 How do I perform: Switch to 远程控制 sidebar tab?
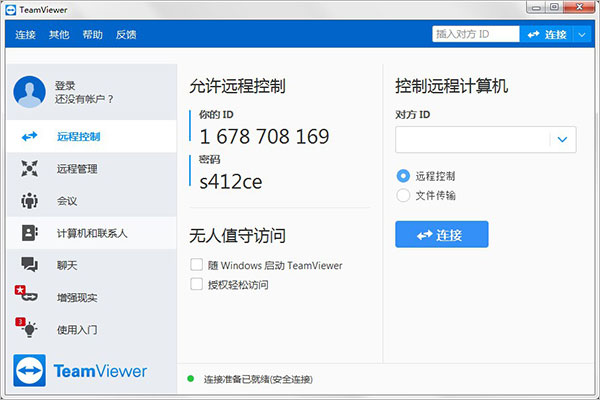[x=91, y=136]
